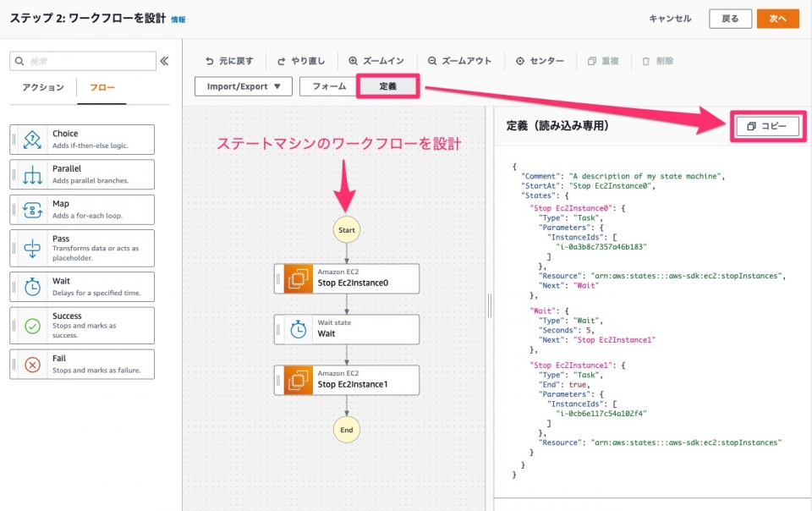Click the Parallel flow item label
The height and width of the screenshot is (511, 812).
67,168
